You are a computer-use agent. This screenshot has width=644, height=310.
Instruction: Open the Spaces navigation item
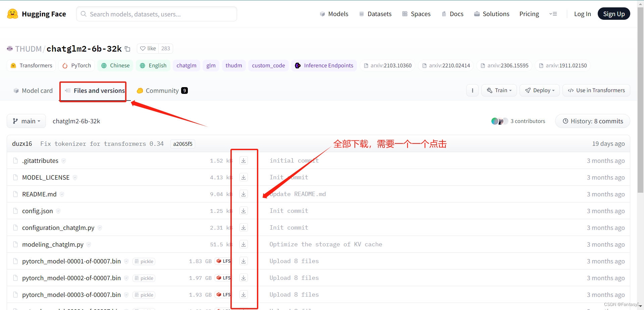[x=416, y=14]
